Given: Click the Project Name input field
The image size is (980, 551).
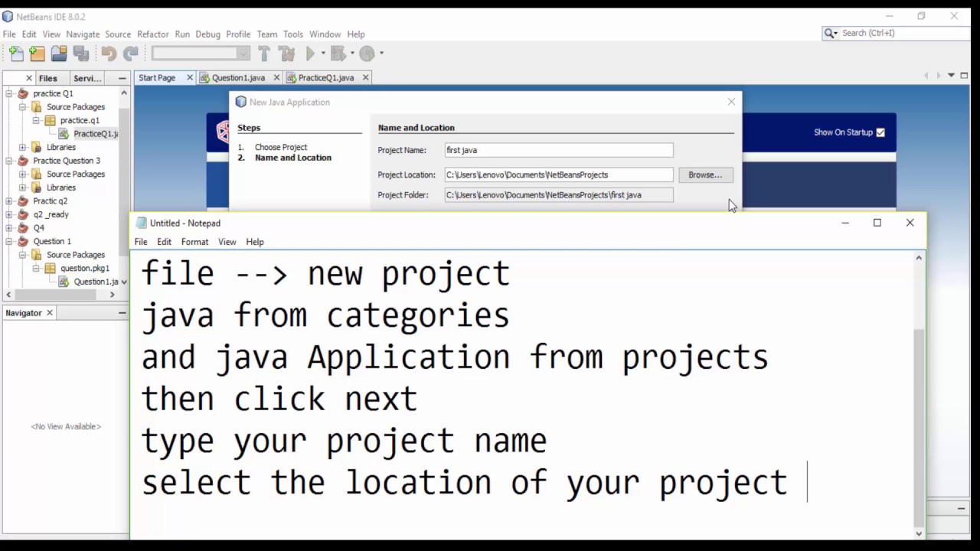Looking at the screenshot, I should pos(559,150).
